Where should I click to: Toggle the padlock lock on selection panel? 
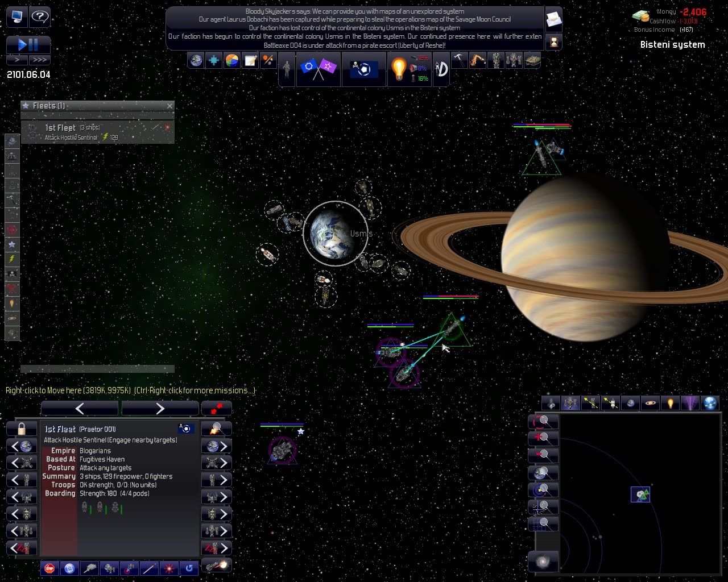pyautogui.click(x=22, y=429)
